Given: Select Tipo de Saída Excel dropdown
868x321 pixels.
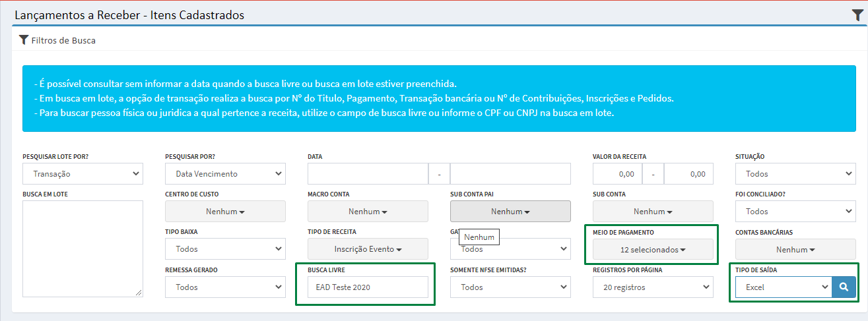Looking at the screenshot, I should point(784,287).
